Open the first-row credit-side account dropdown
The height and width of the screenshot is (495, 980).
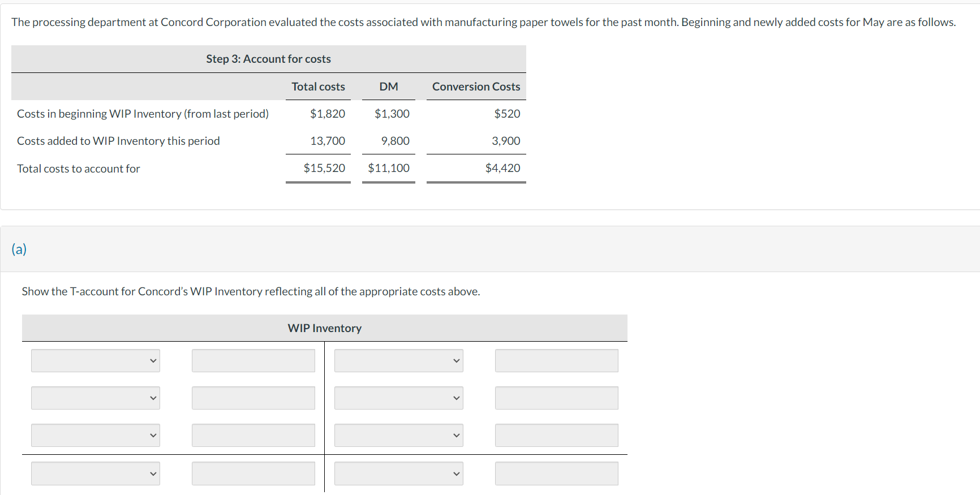[x=399, y=360]
